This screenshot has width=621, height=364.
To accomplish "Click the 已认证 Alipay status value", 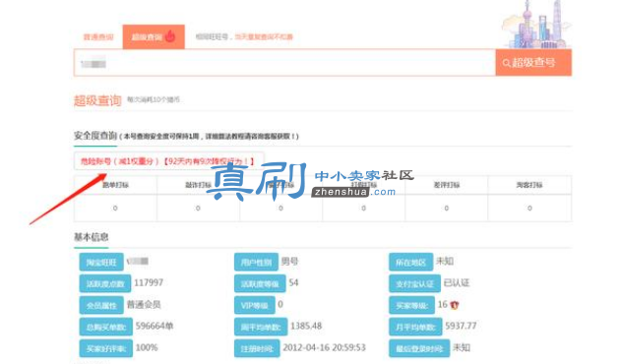I will tap(457, 282).
